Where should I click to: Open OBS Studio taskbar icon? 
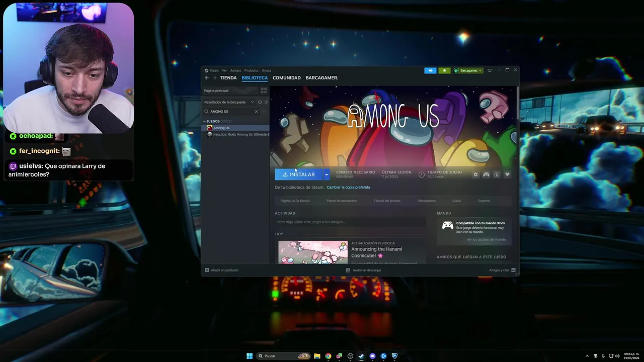point(350,356)
